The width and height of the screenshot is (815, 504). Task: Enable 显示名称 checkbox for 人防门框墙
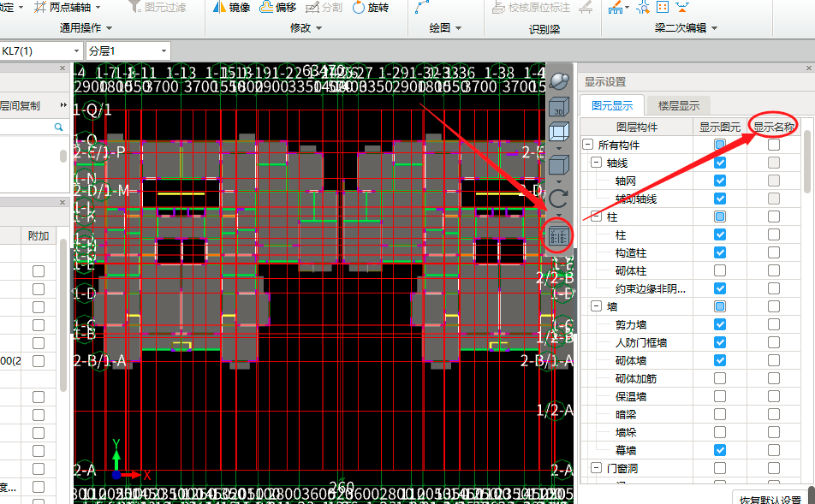(774, 342)
